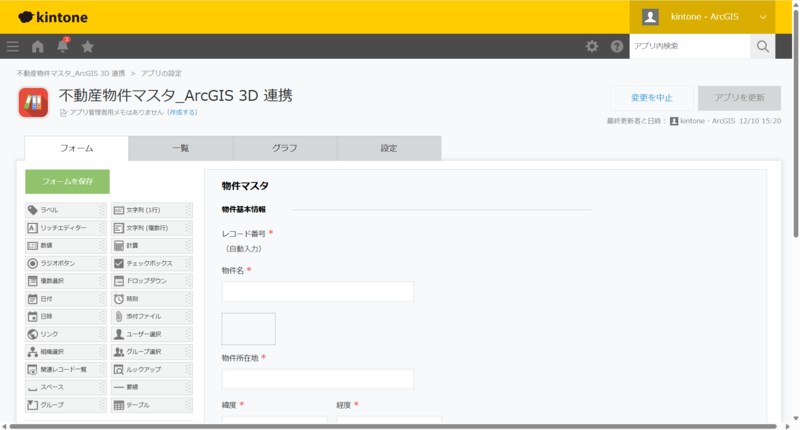Open the help question mark icon
Image resolution: width=800 pixels, height=430 pixels.
pos(617,46)
